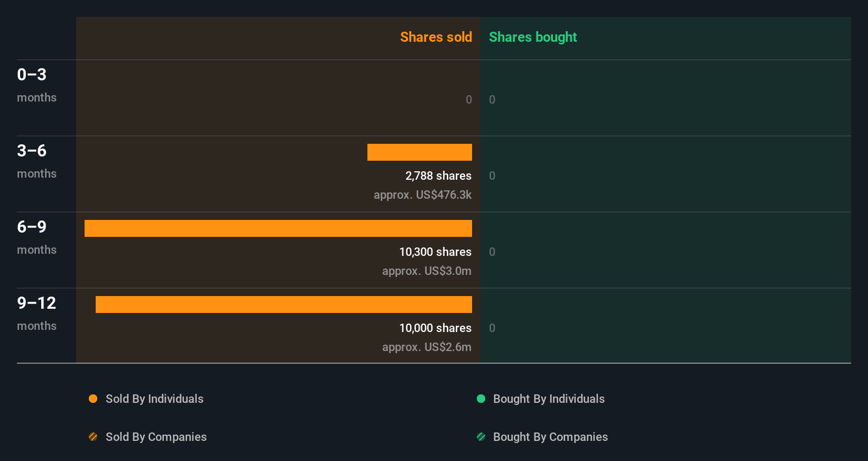868x461 pixels.
Task: Click the shares bought 0 in 9–12 months row
Action: tap(492, 328)
